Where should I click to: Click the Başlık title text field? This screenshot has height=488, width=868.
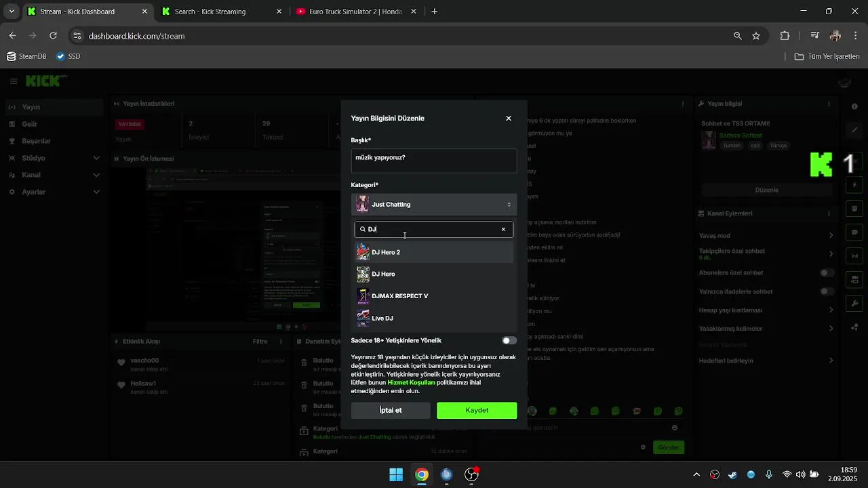coord(434,161)
